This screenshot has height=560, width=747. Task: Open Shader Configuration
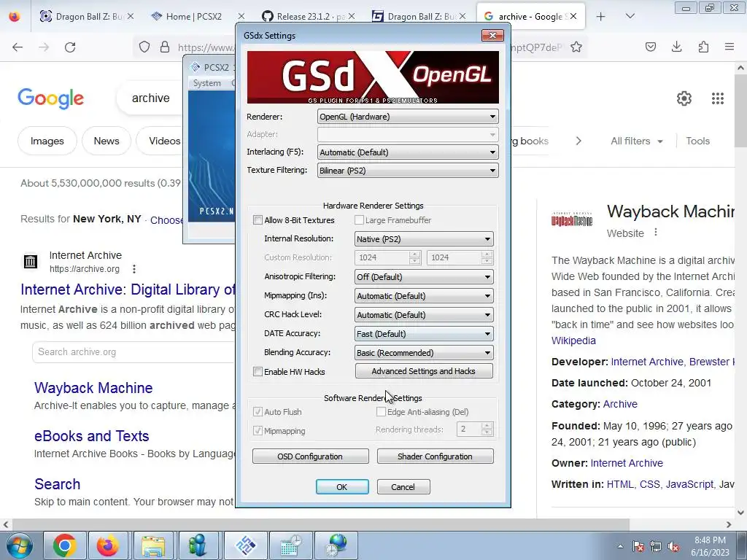tap(435, 456)
